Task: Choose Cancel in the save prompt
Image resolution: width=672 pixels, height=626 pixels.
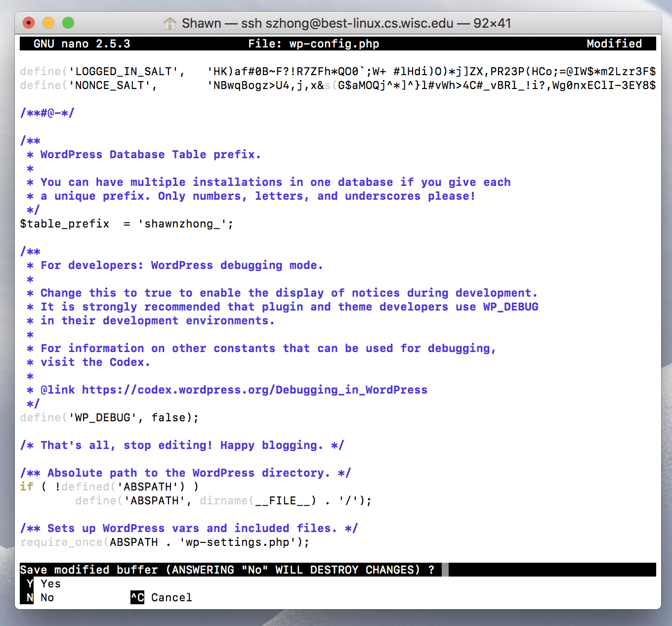Action: point(171,597)
